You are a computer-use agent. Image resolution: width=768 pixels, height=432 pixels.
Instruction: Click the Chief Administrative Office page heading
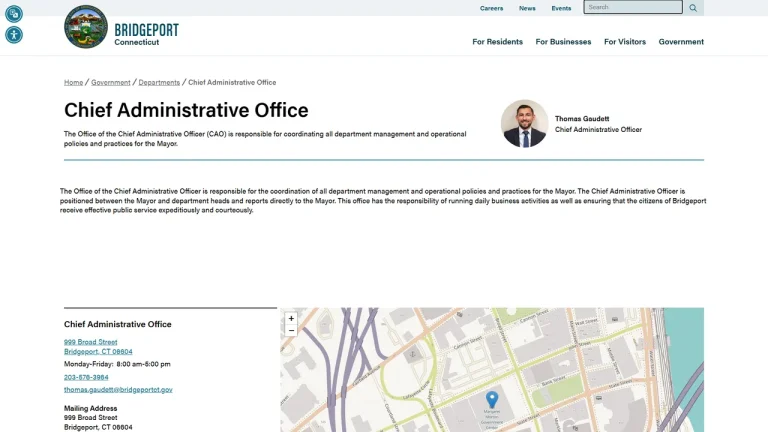[x=186, y=110]
